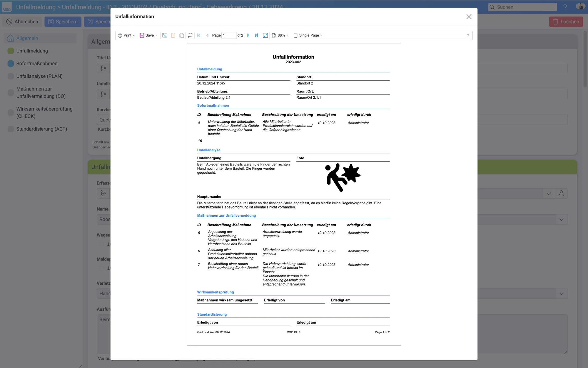The width and height of the screenshot is (588, 368).
Task: Click the Maßnahmen zur Unfallvermeidung report heading
Action: point(226,216)
